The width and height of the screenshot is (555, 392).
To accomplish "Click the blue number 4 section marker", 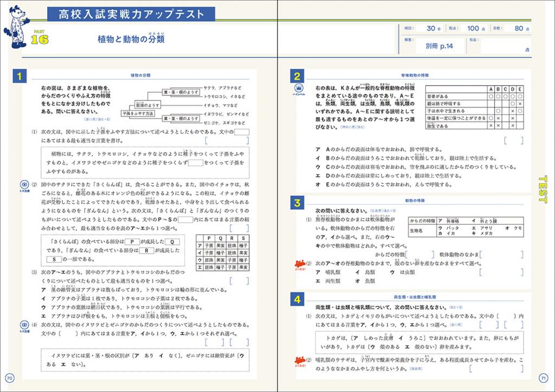I will coord(297,299).
